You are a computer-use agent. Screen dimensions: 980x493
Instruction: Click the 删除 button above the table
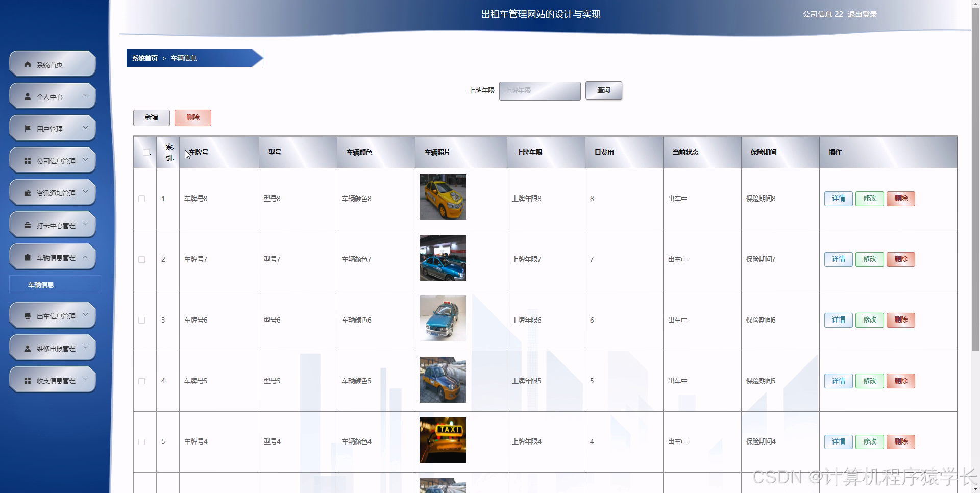pyautogui.click(x=193, y=117)
